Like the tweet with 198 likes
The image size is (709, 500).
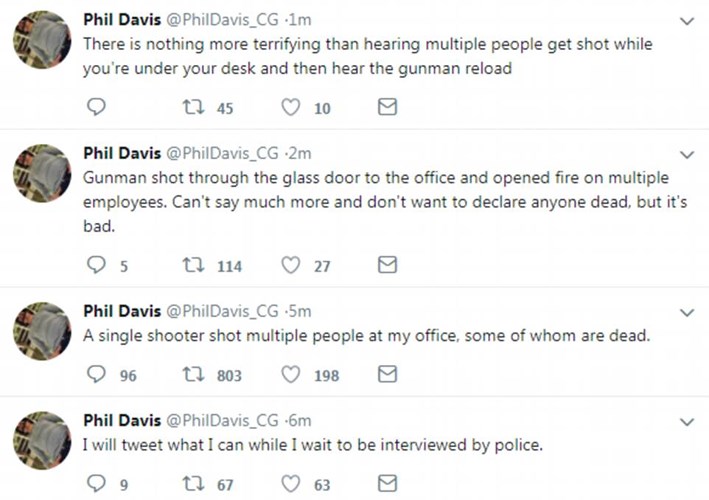click(292, 375)
